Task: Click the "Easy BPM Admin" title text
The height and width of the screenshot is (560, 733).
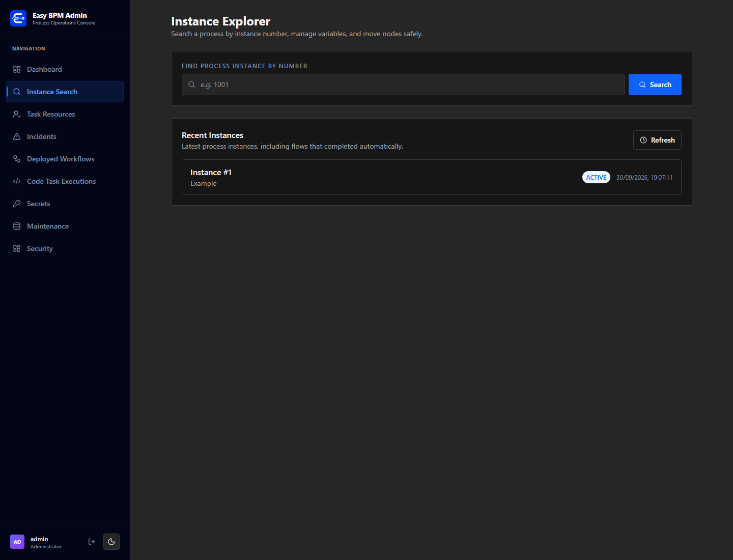Action: (x=60, y=15)
